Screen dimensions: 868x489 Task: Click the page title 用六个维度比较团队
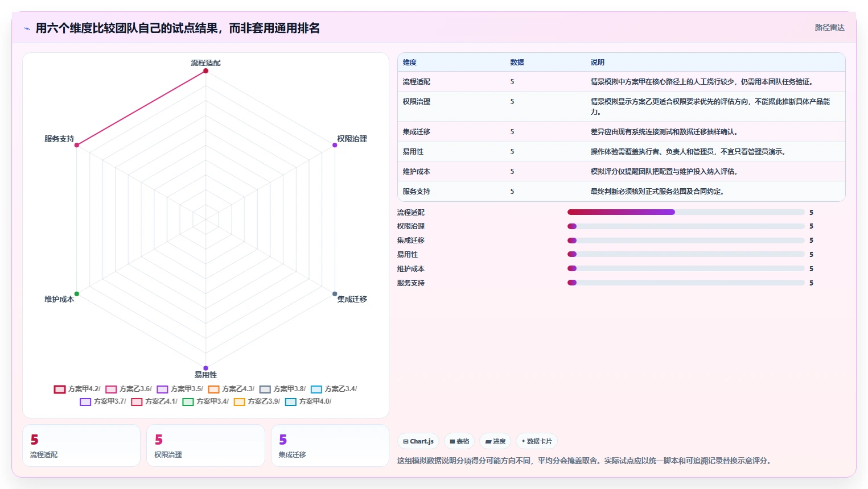pos(178,28)
